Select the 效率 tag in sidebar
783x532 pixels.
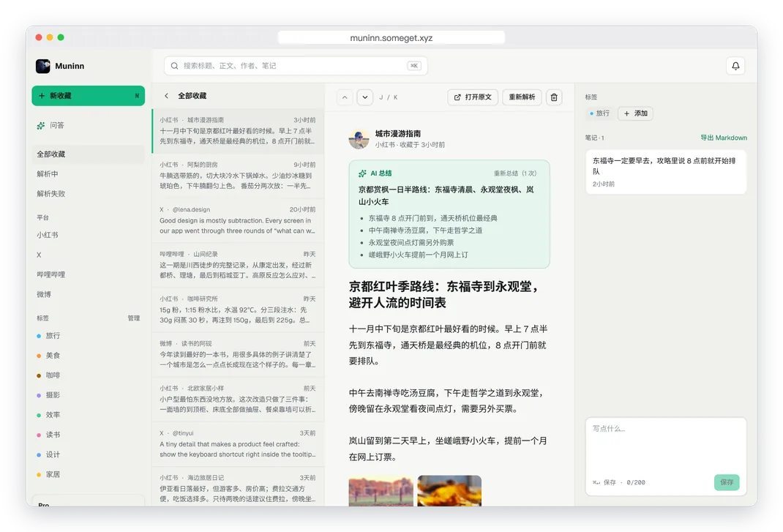pos(89,415)
